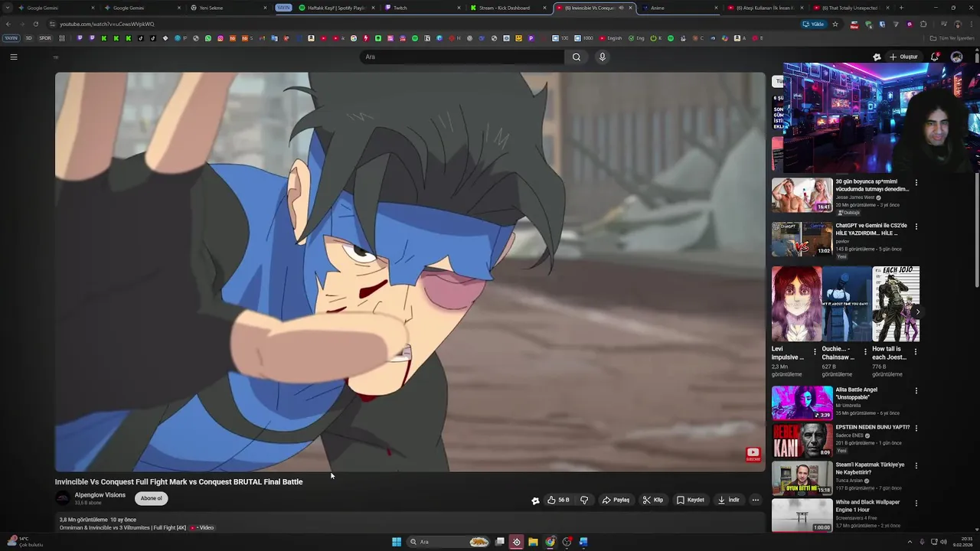Image resolution: width=980 pixels, height=551 pixels.
Task: Open the YouTube account avatar menu
Action: point(956,57)
